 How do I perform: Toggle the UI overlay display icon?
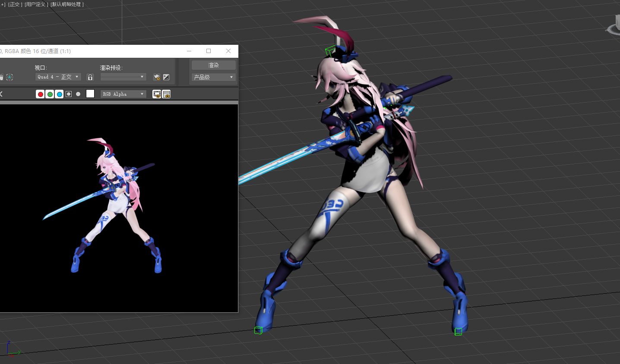157,94
